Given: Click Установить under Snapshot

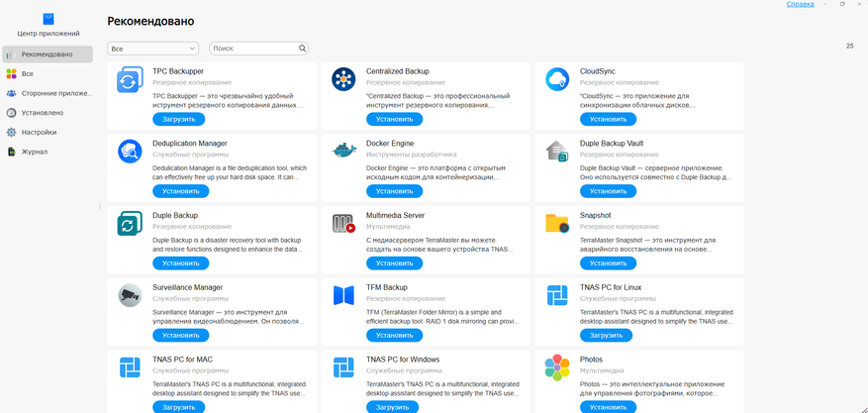Looking at the screenshot, I should click(608, 263).
